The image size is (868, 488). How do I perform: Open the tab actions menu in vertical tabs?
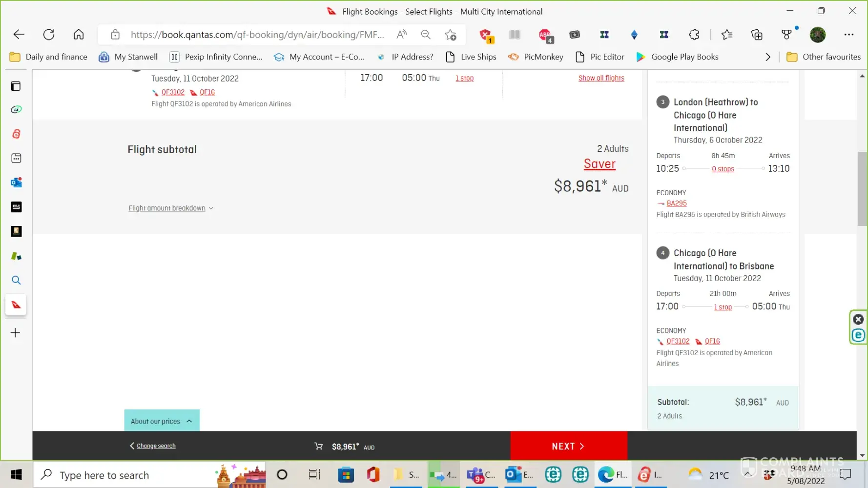click(x=16, y=86)
